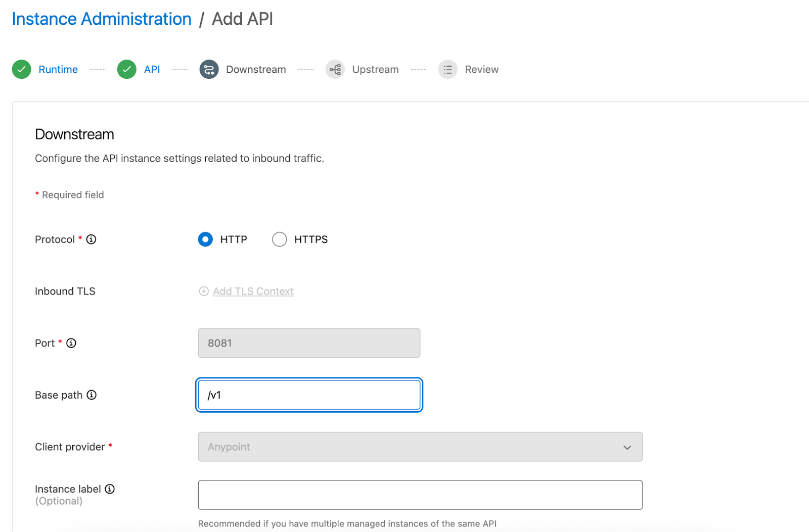The width and height of the screenshot is (809, 532).
Task: Expand the Client provider dropdown
Action: point(627,447)
